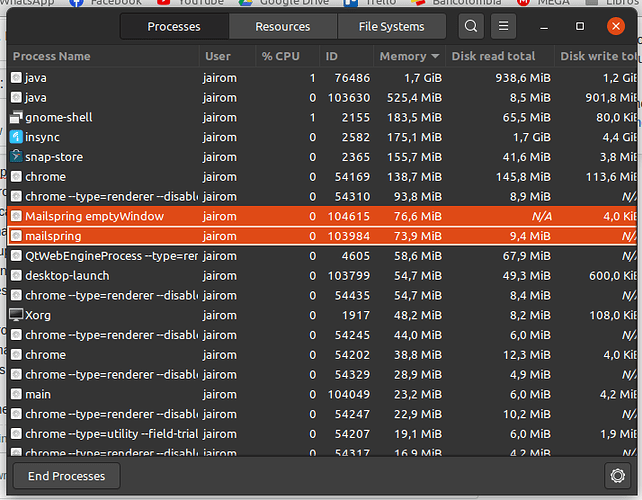This screenshot has height=500, width=642.
Task: Click the insync process icon
Action: 16,137
